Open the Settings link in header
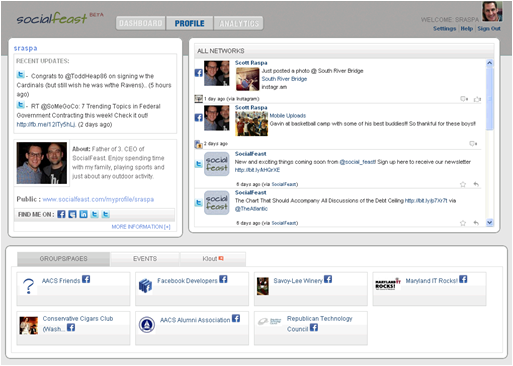This screenshot has height=366, width=513. 444,29
